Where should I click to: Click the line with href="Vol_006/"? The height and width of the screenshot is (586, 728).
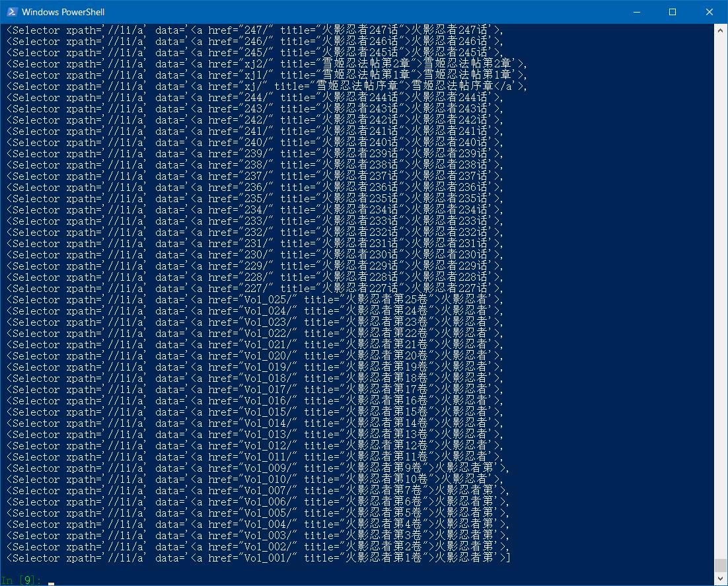coord(258,502)
